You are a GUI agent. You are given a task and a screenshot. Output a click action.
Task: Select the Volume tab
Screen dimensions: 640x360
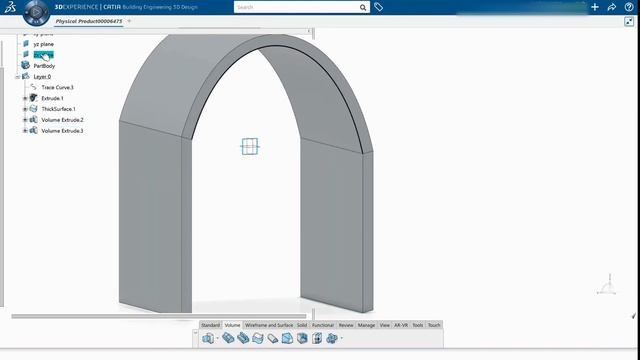point(232,325)
